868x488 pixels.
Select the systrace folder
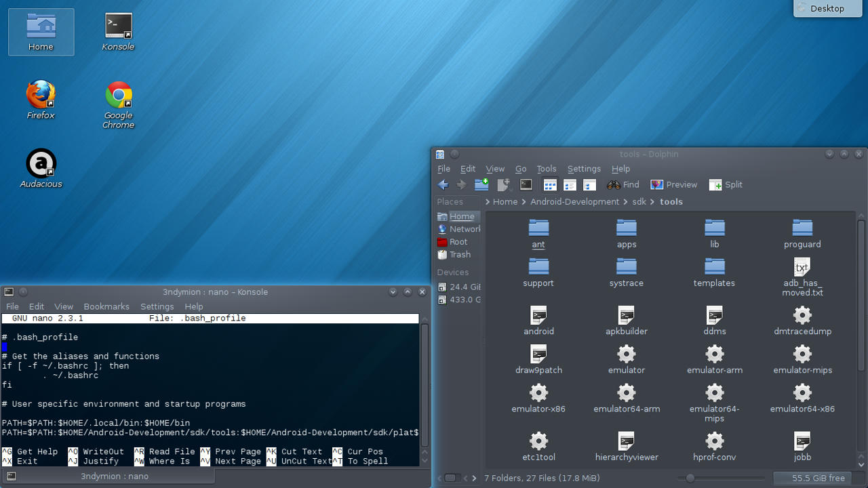coord(627,272)
